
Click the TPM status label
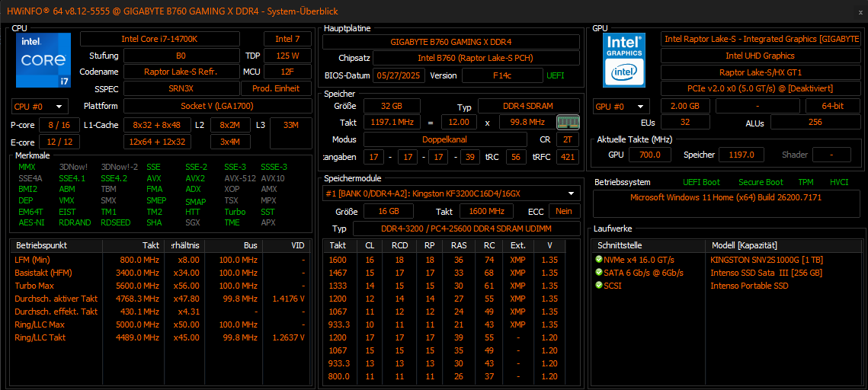point(806,182)
